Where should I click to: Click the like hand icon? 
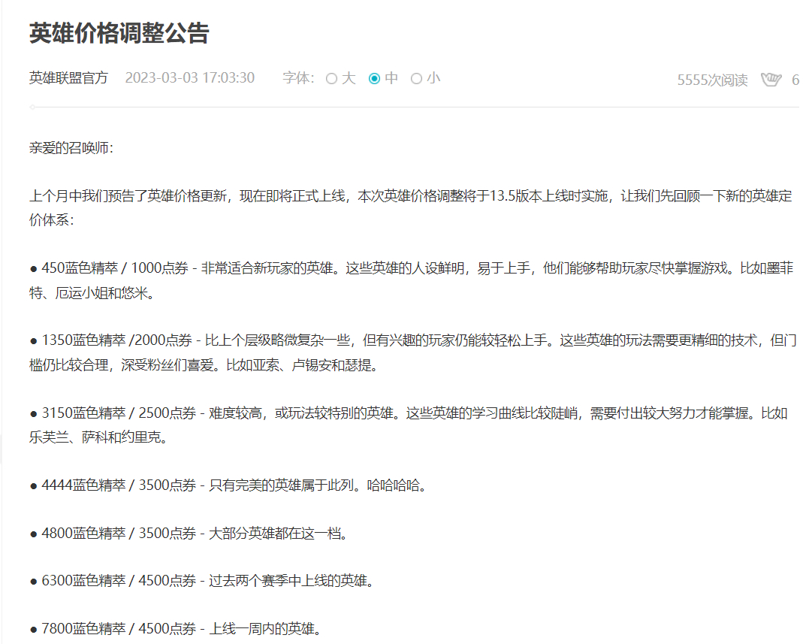(771, 80)
